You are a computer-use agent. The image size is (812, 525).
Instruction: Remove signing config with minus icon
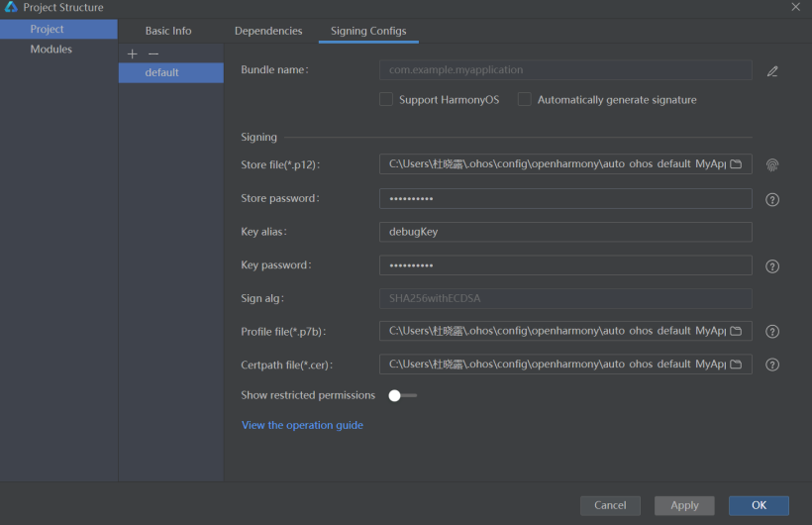tap(153, 53)
